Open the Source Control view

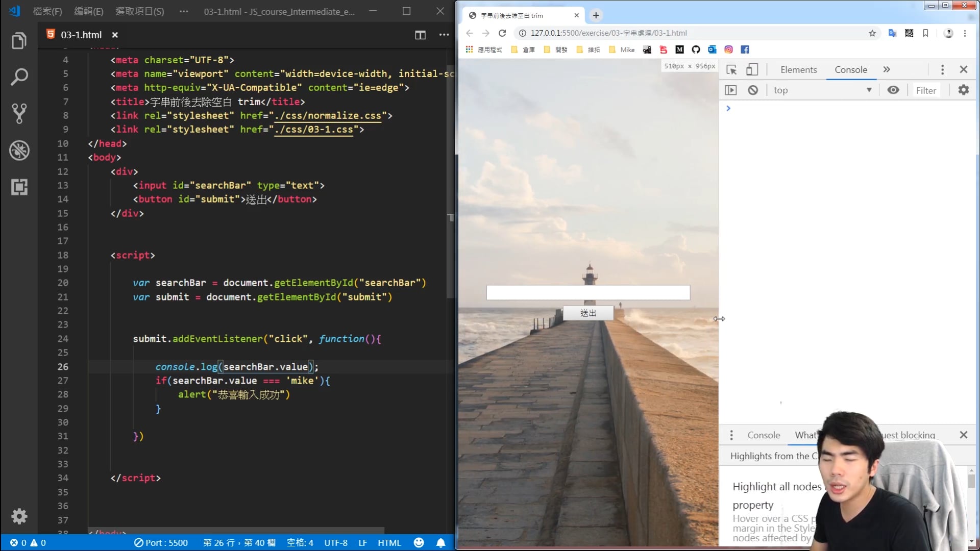point(19,113)
